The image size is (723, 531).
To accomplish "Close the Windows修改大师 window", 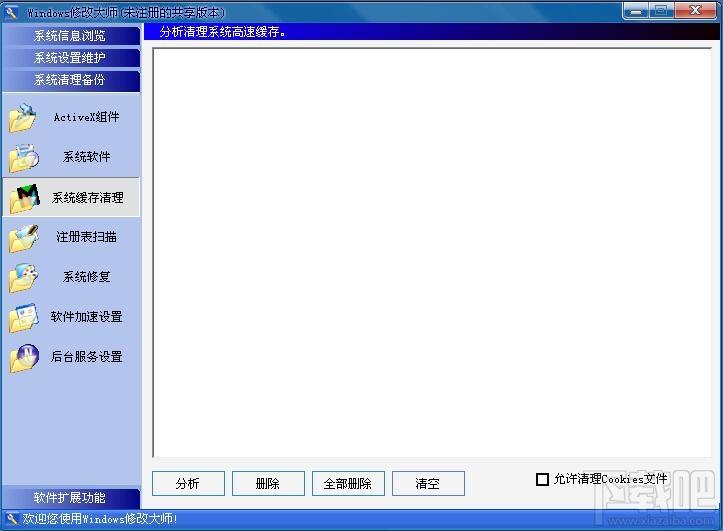I will (x=695, y=11).
